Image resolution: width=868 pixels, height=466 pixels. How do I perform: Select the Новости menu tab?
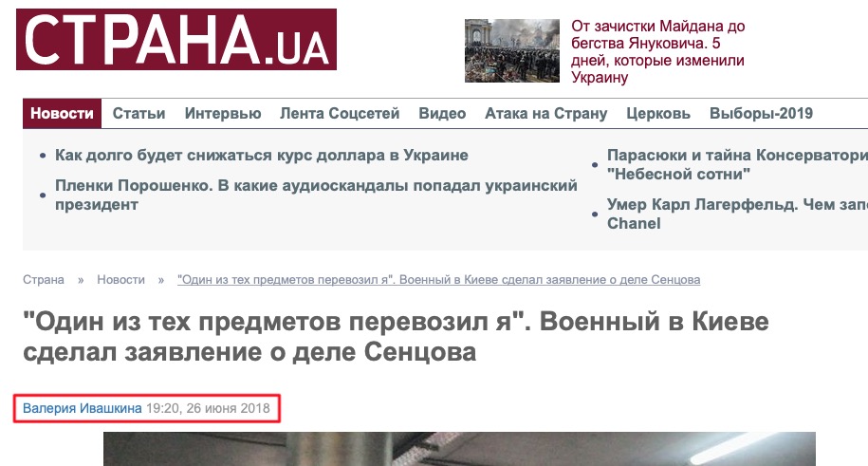click(x=62, y=114)
